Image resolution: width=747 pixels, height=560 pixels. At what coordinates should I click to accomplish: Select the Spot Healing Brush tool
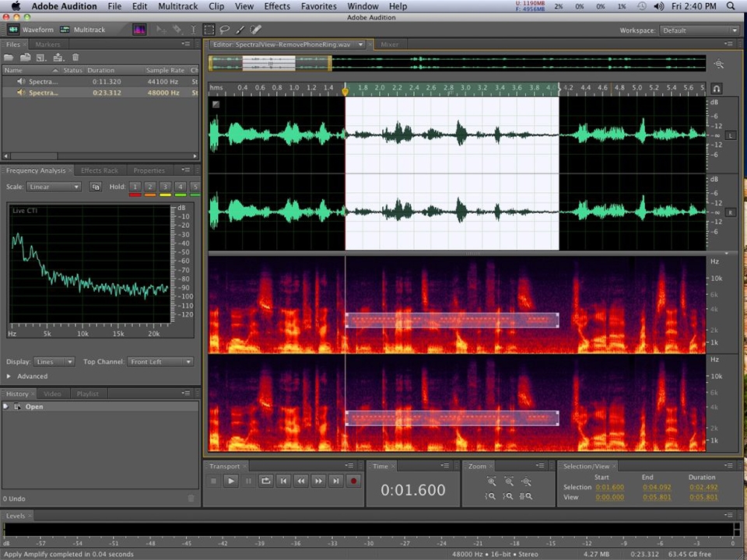coord(256,30)
